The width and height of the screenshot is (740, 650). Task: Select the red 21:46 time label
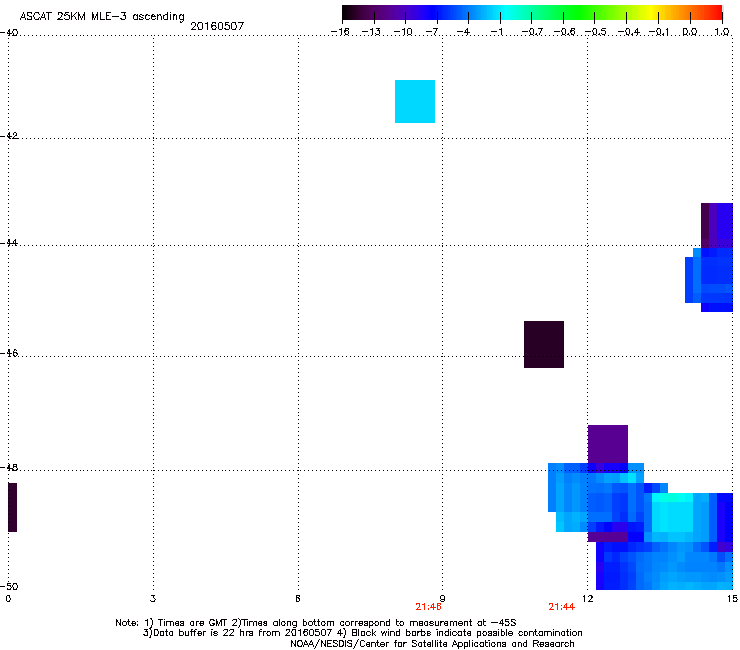click(429, 607)
